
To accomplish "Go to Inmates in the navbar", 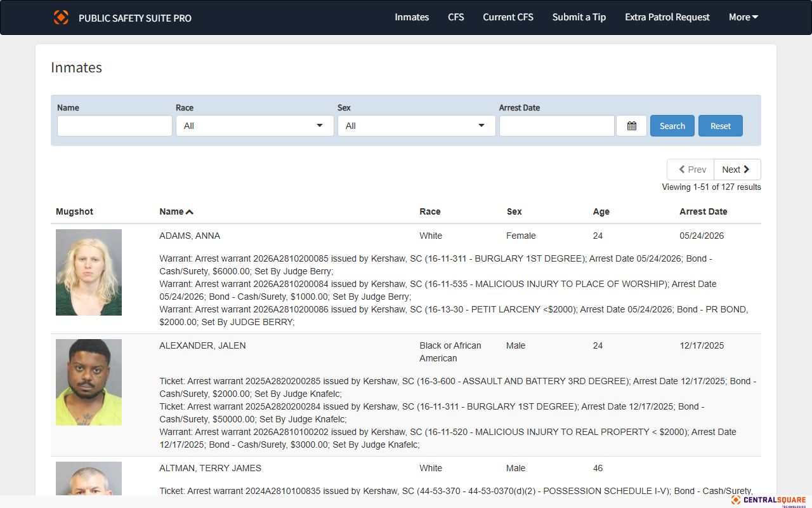I will (412, 17).
